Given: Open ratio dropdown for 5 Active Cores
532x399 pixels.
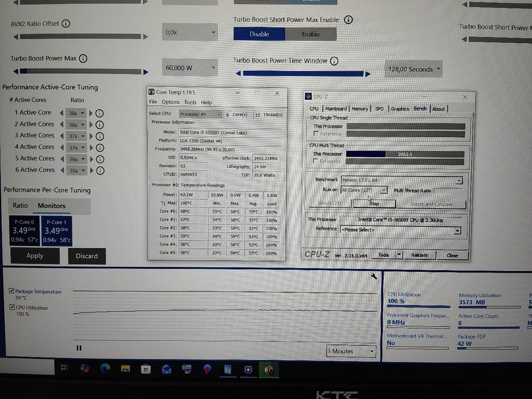Looking at the screenshot, I should point(76,159).
